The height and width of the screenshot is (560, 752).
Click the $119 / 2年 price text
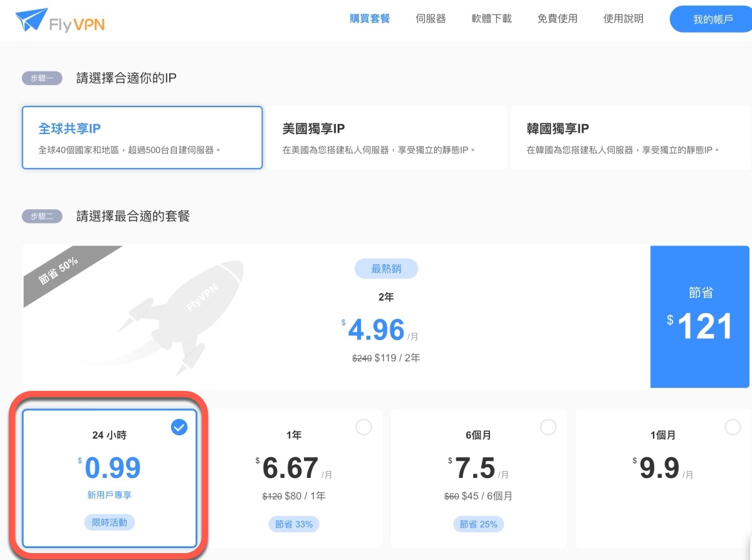(x=397, y=358)
